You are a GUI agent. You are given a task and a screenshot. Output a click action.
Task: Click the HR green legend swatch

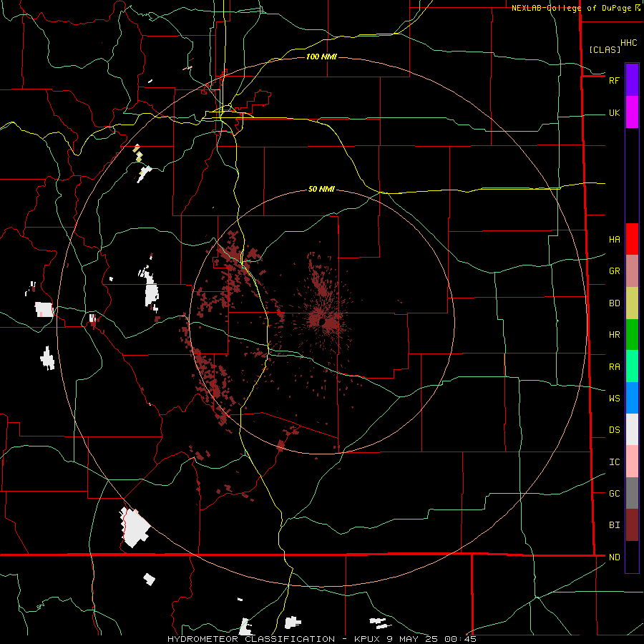coord(632,335)
